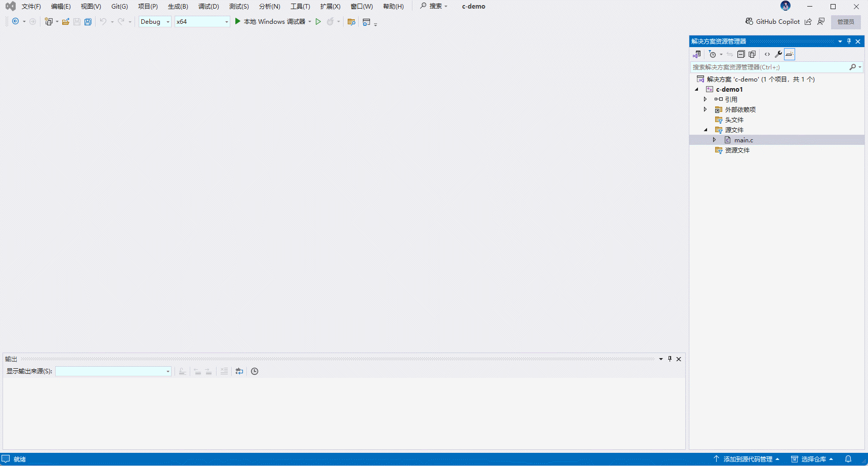Click the notification bell in the status bar
Viewport: 868px width, 466px height.
pos(848,459)
